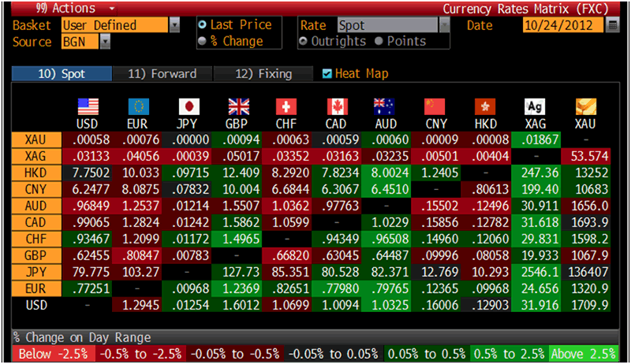The image size is (631, 364).
Task: Open the calendar icon beside the date
Action: (613, 25)
